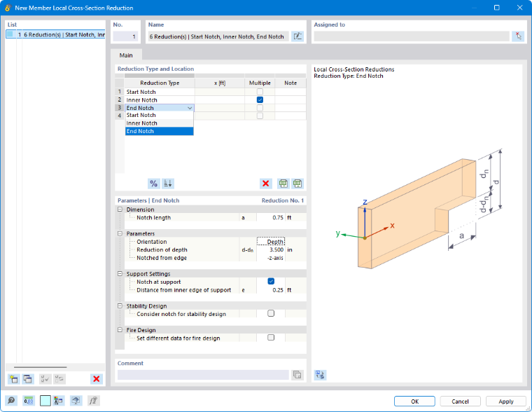Click the view settings icon under preview image

320,375
